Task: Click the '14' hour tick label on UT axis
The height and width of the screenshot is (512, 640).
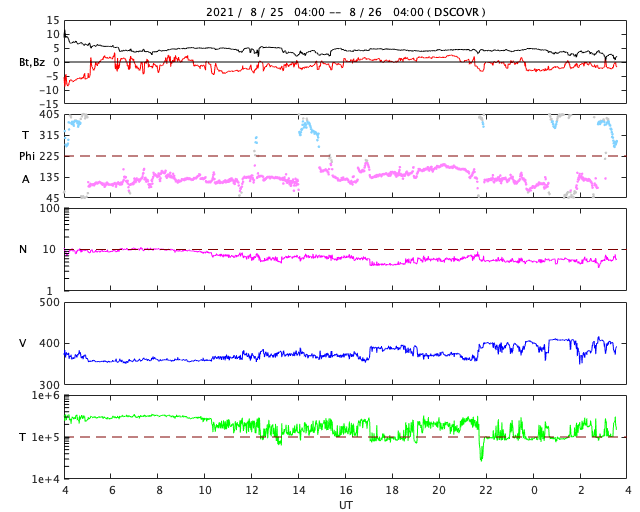Action: [x=299, y=490]
